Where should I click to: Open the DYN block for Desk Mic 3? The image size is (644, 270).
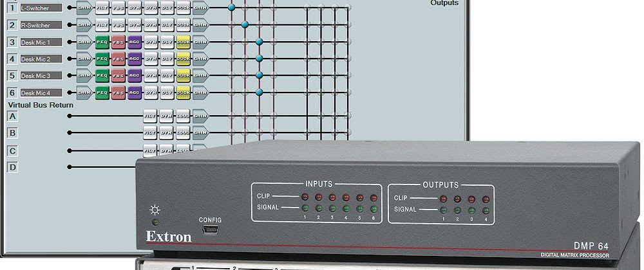click(x=151, y=76)
